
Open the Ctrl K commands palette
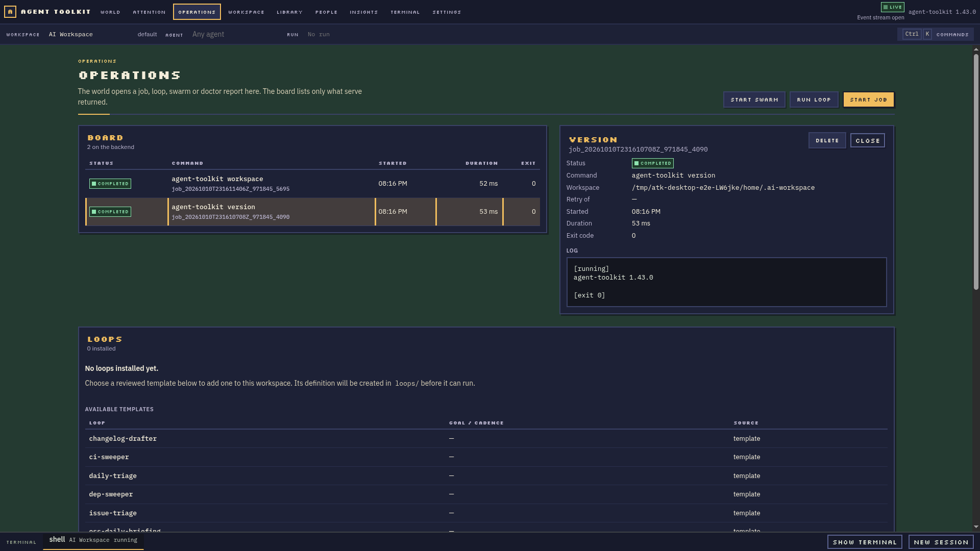pos(936,34)
